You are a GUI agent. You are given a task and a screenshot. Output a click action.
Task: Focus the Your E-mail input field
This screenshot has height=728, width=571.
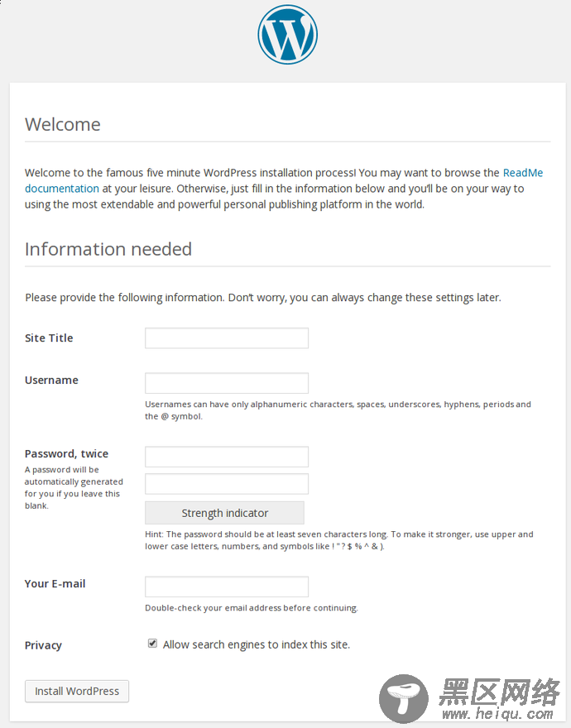[x=227, y=587]
